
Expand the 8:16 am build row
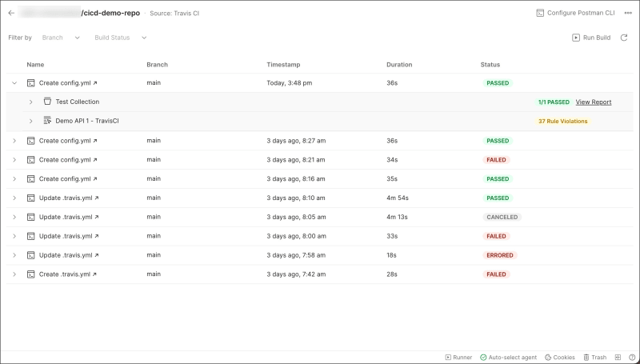14,179
